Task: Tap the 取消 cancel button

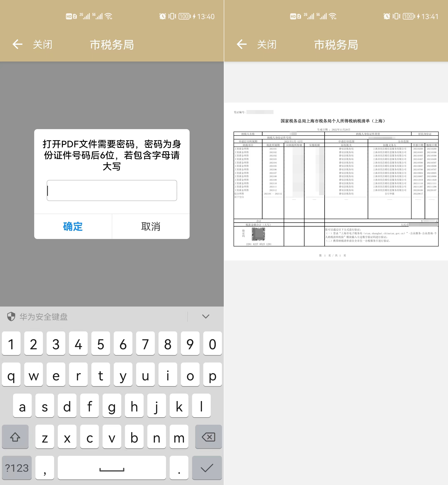Action: tap(151, 227)
